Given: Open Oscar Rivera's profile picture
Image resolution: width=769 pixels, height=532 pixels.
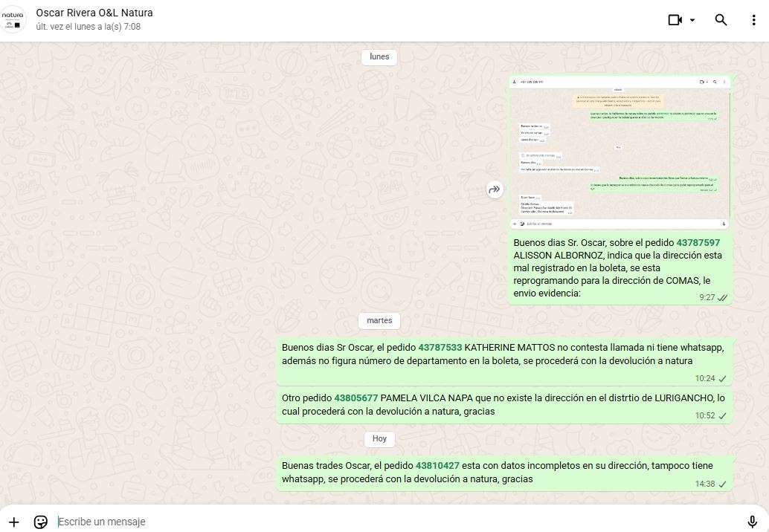Looking at the screenshot, I should click(13, 20).
